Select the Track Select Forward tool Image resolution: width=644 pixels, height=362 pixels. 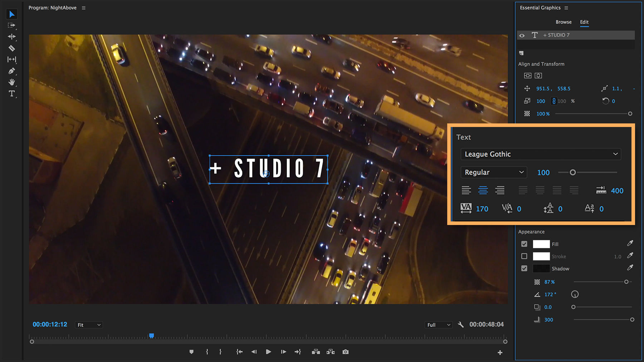(x=12, y=25)
